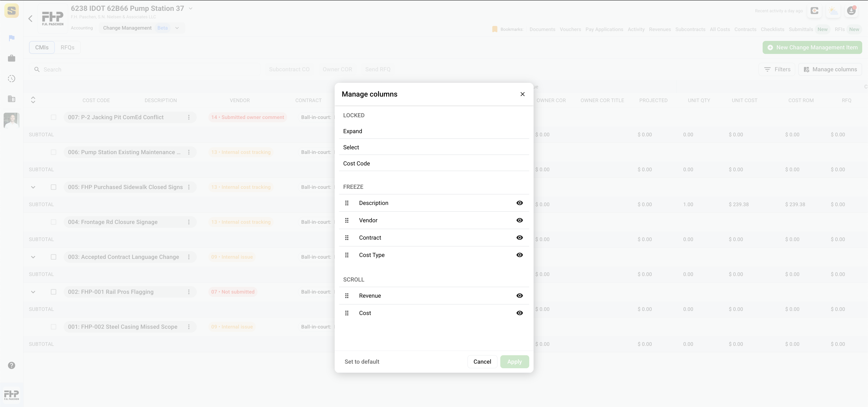Open the briefcase icon in sidebar
Image resolution: width=868 pixels, height=407 pixels.
tap(12, 58)
